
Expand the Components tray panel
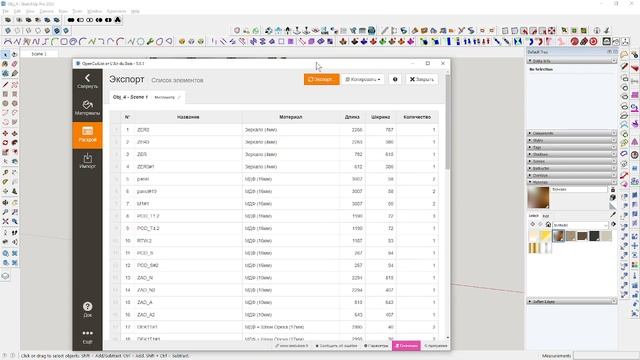tap(572, 133)
